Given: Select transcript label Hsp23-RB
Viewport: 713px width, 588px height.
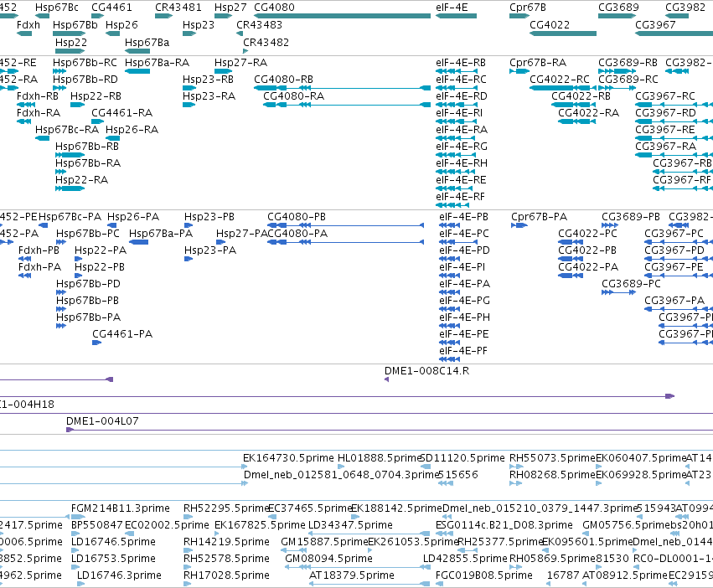Looking at the screenshot, I should tap(208, 80).
